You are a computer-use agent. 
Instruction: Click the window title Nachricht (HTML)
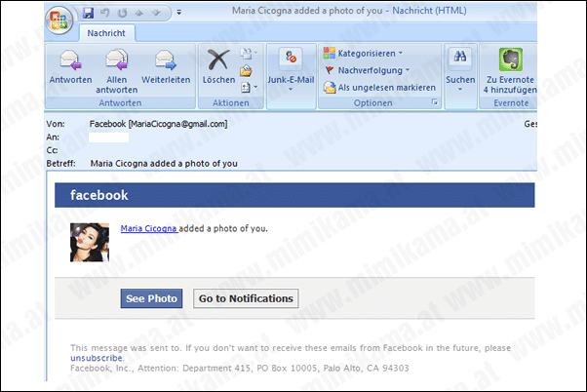click(429, 11)
